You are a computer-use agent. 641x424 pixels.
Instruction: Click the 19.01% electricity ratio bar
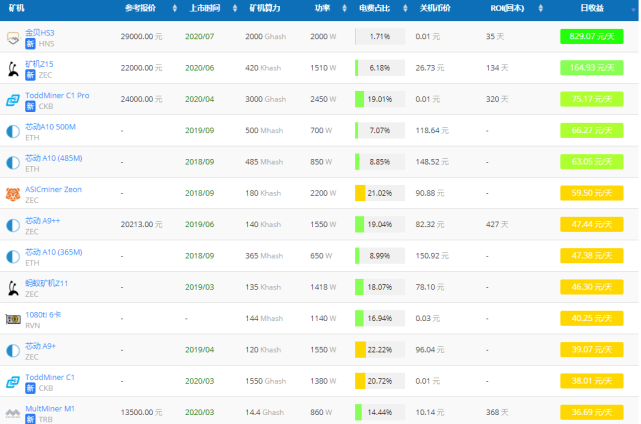point(380,99)
